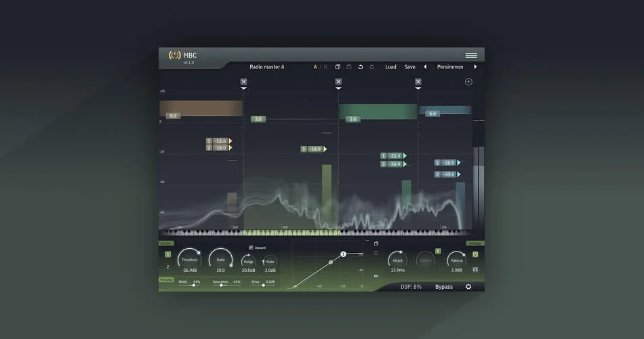Image resolution: width=644 pixels, height=339 pixels.
Task: Click the Ratio knob
Action: (x=220, y=259)
